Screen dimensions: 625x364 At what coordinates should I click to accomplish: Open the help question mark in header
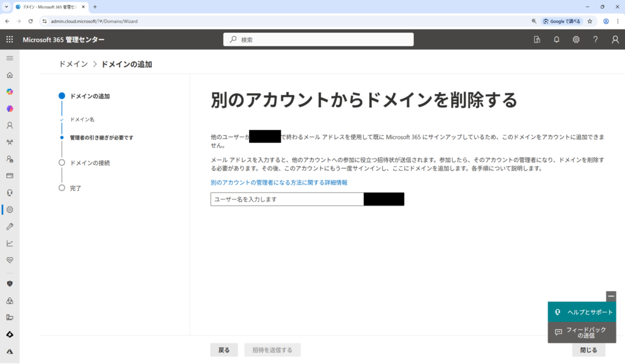pyautogui.click(x=595, y=40)
